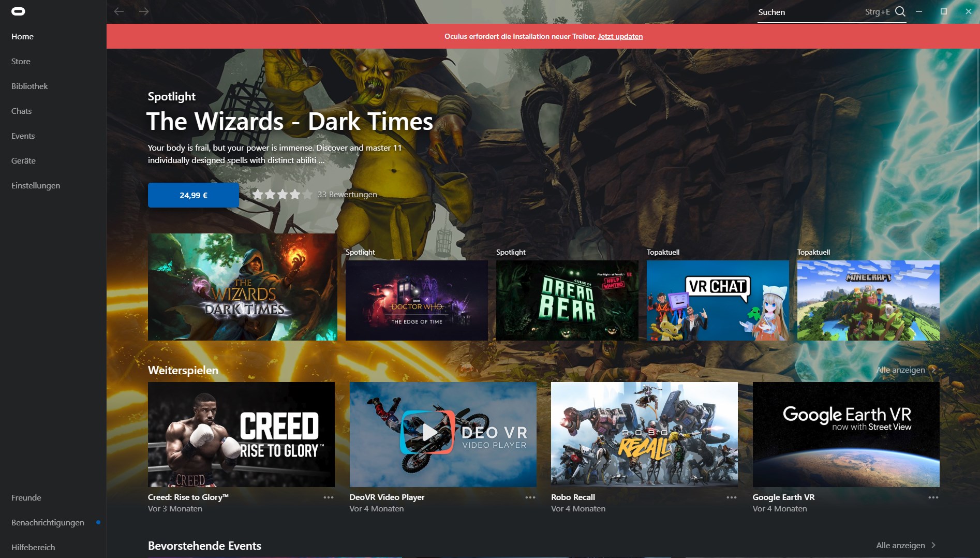Click the blue notification dot beside Benachrichtigungen
The height and width of the screenshot is (558, 980).
click(98, 522)
